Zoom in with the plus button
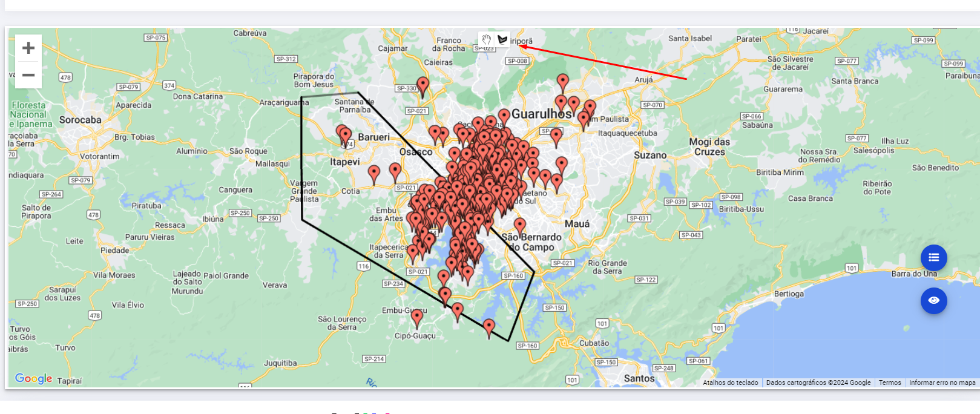The height and width of the screenshot is (414, 980). pyautogui.click(x=28, y=48)
